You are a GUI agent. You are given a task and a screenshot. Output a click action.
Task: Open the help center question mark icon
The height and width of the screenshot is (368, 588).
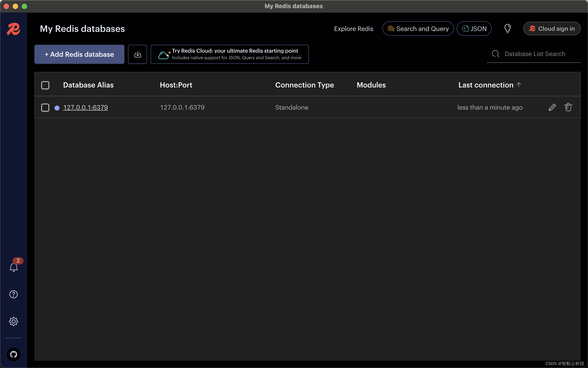[14, 294]
